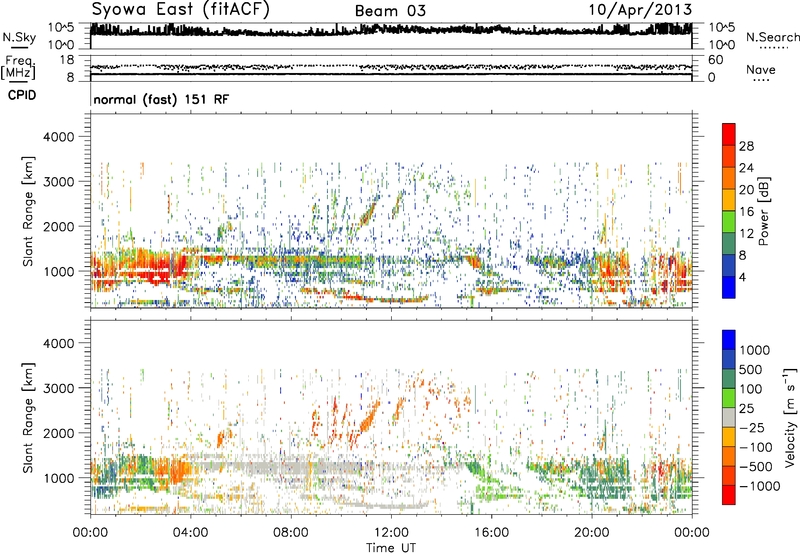The width and height of the screenshot is (800, 554).
Task: Pick the orange −100 to −500 Velocity segment
Action: pyautogui.click(x=729, y=457)
